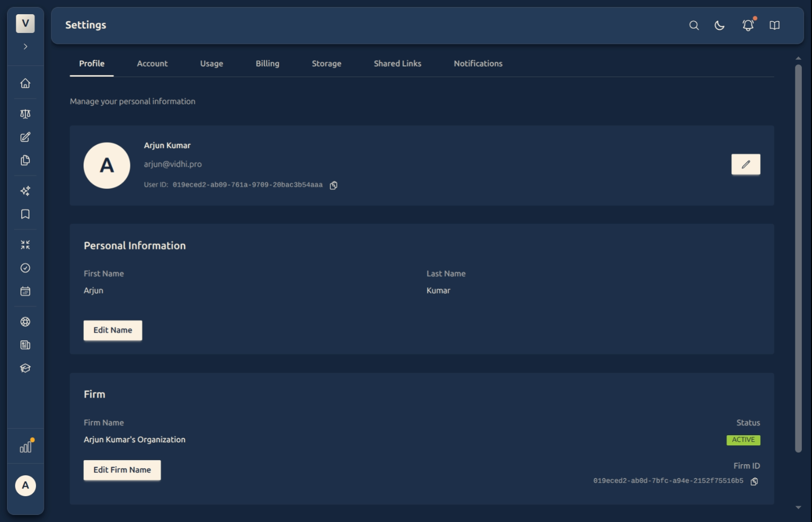The image size is (812, 522).
Task: Click the Edit Name button
Action: pos(113,330)
